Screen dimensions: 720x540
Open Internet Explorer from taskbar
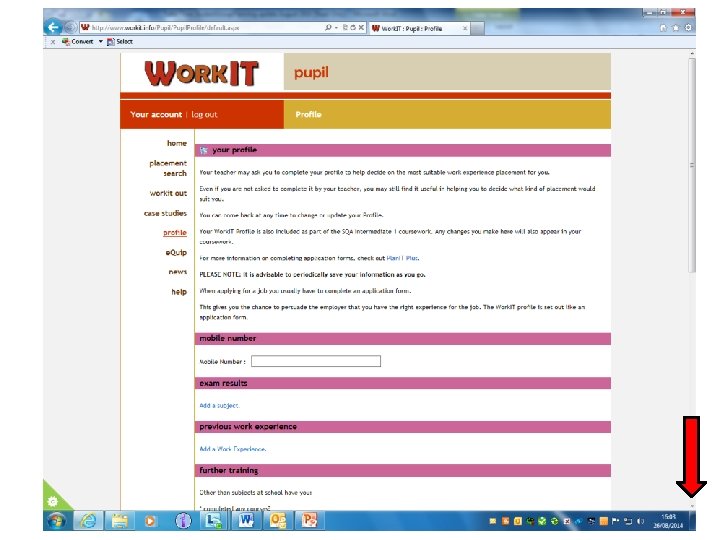(88, 521)
